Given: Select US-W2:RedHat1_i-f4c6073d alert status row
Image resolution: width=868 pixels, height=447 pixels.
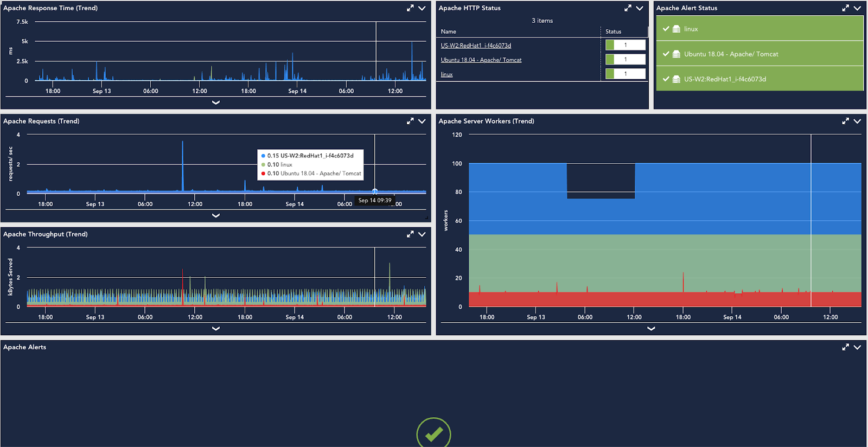Looking at the screenshot, I should (x=759, y=79).
